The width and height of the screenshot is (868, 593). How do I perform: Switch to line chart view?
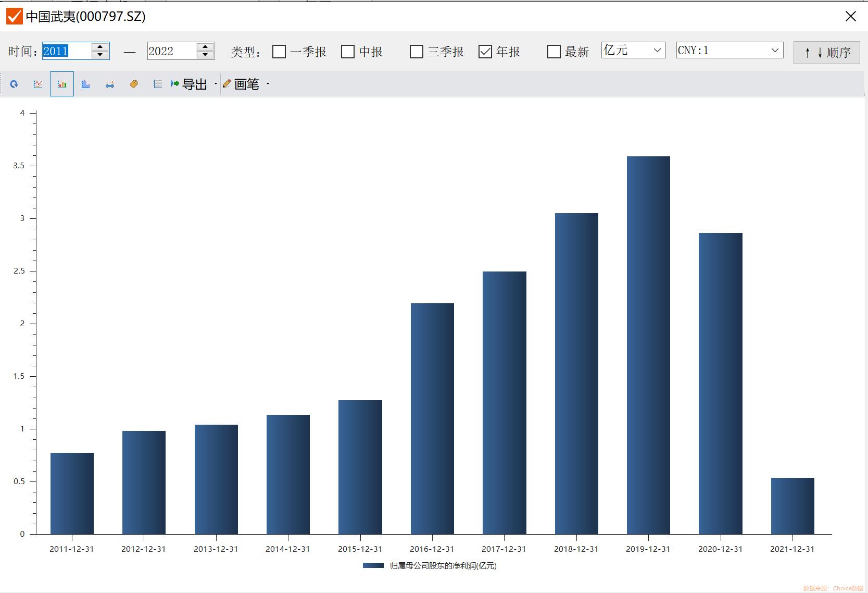[x=38, y=84]
